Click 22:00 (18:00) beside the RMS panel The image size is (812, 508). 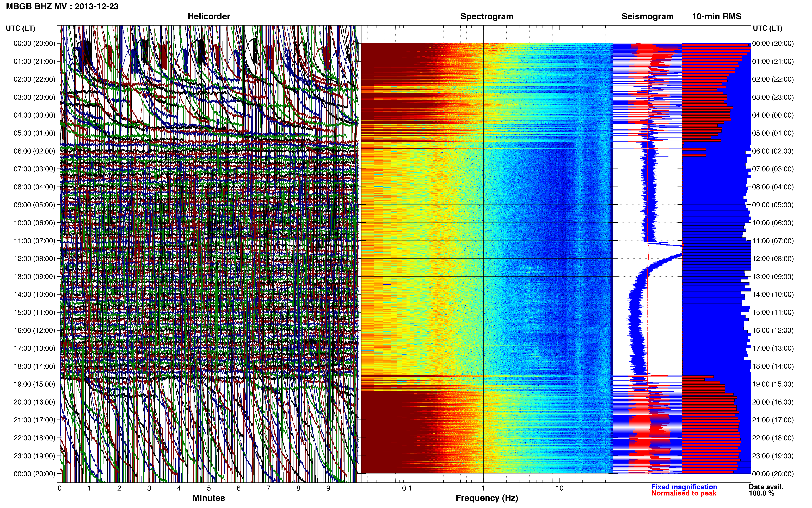click(773, 438)
